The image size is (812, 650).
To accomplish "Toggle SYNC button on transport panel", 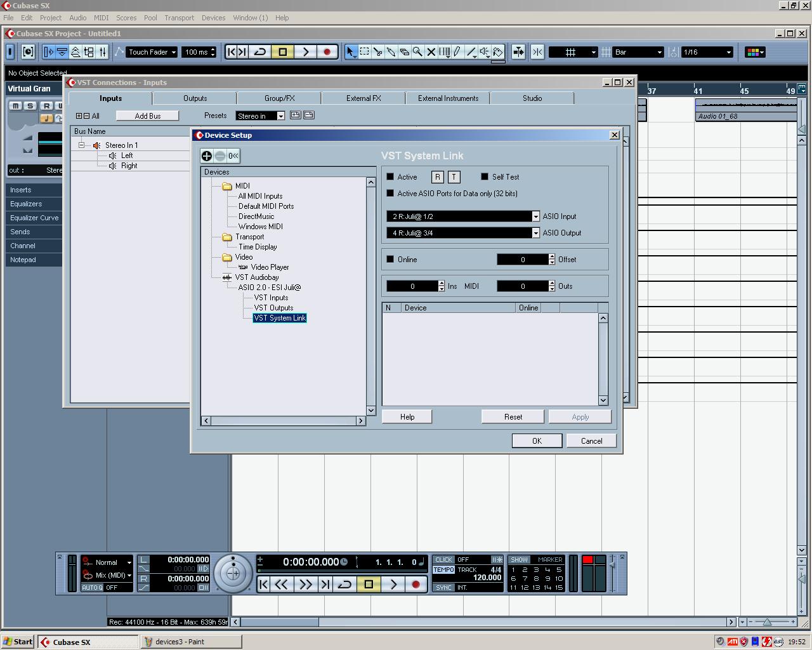I will [443, 587].
